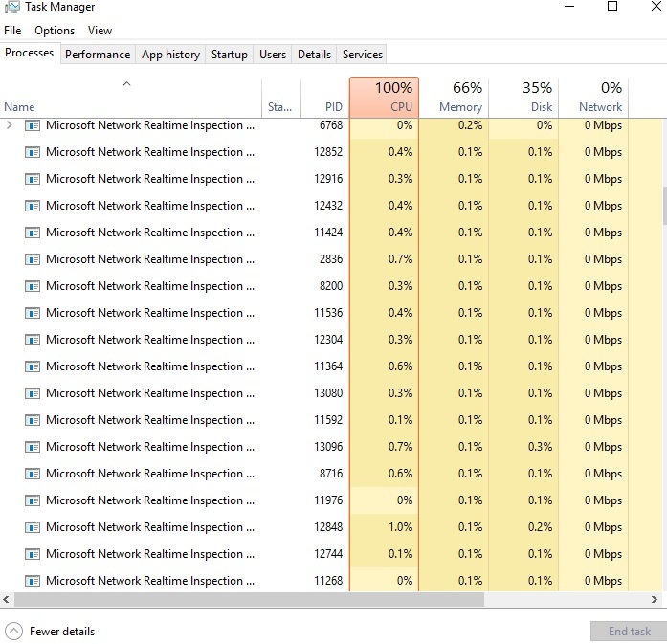Click the process icon for PID 11592
The image size is (667, 644).
tap(33, 420)
